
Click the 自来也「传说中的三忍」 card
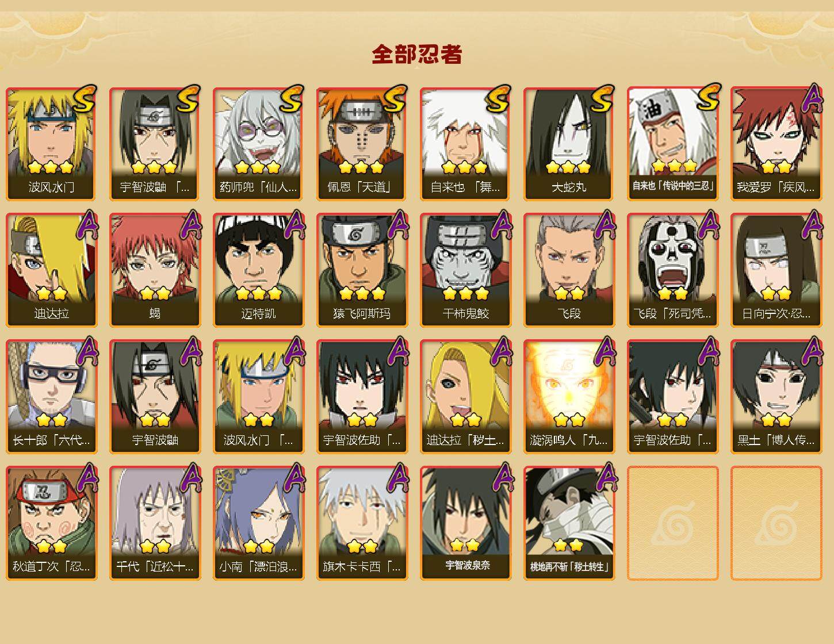click(673, 144)
